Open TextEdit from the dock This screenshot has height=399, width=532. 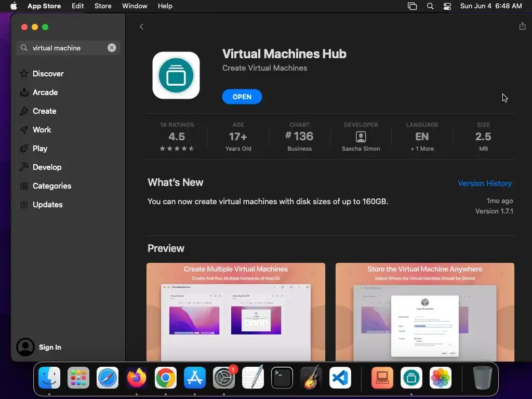253,378
